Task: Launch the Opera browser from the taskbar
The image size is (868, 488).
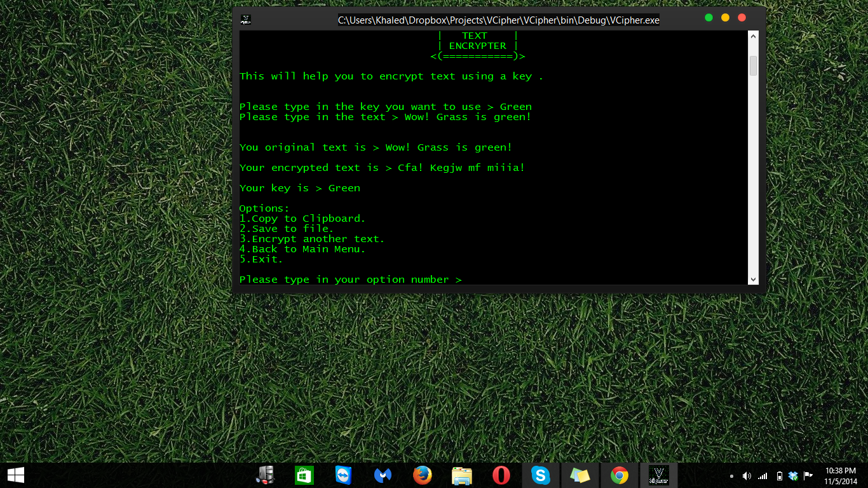Action: pyautogui.click(x=501, y=475)
